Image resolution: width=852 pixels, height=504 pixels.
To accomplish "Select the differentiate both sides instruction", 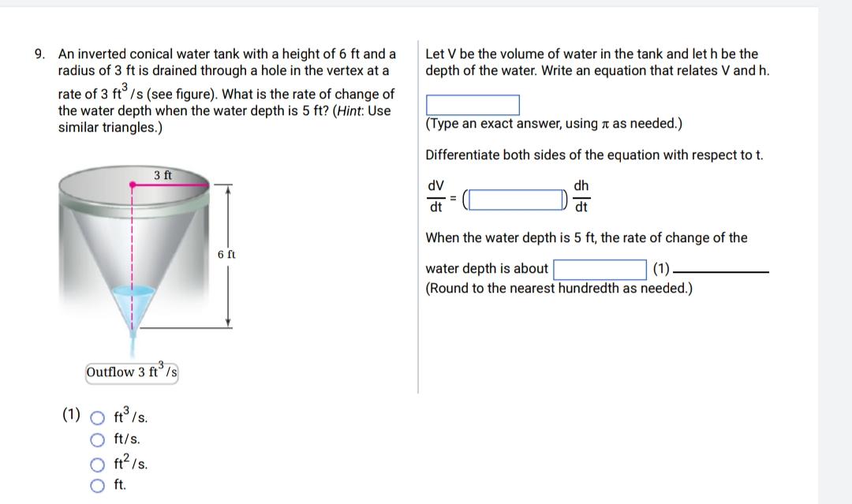I will coord(592,155).
